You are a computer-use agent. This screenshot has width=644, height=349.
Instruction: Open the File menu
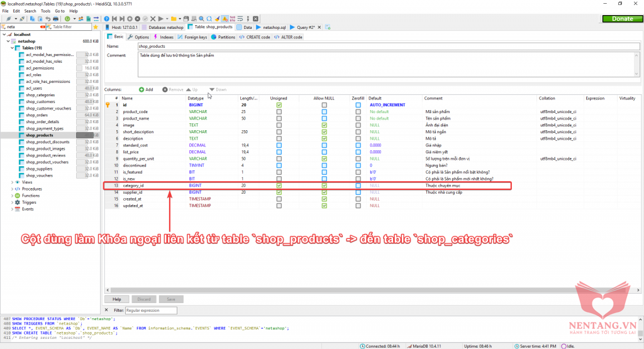[5, 11]
